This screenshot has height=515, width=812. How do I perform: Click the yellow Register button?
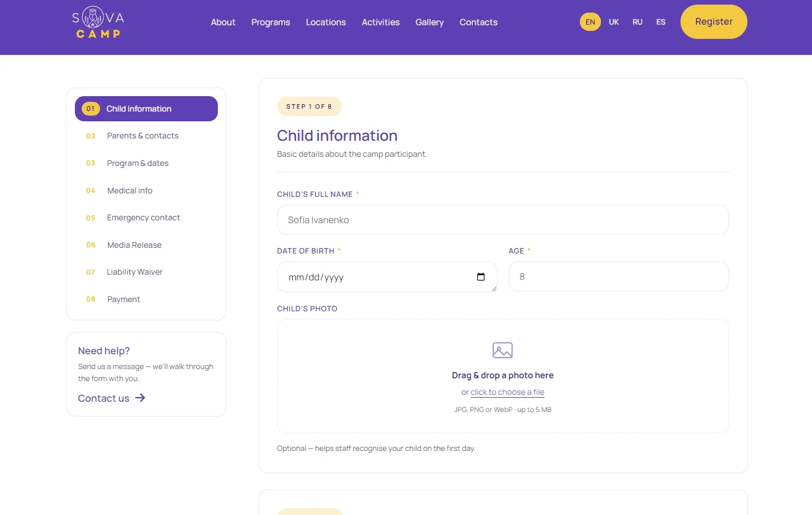click(x=714, y=22)
